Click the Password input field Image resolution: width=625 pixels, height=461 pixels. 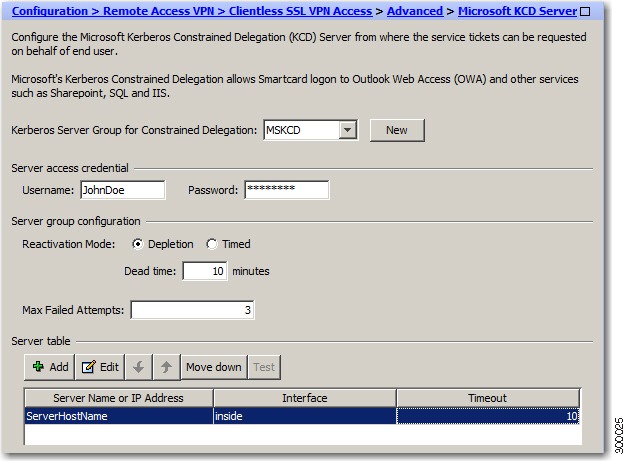pos(287,190)
